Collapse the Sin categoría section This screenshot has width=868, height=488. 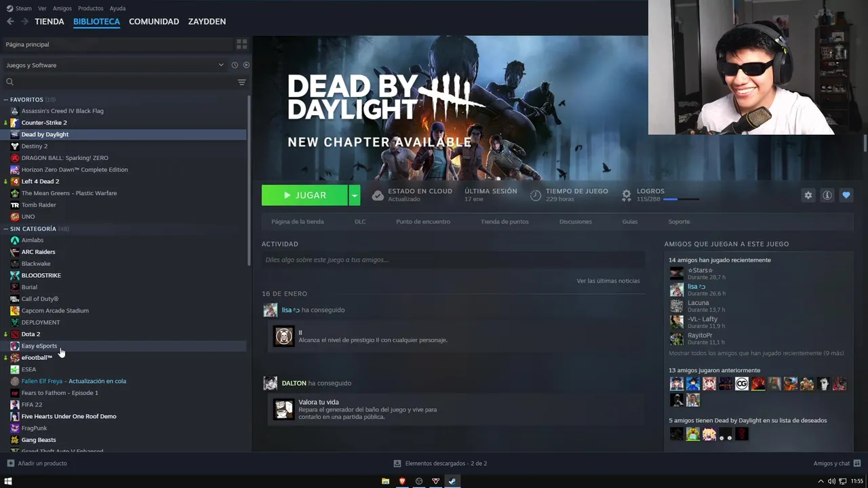[6, 229]
